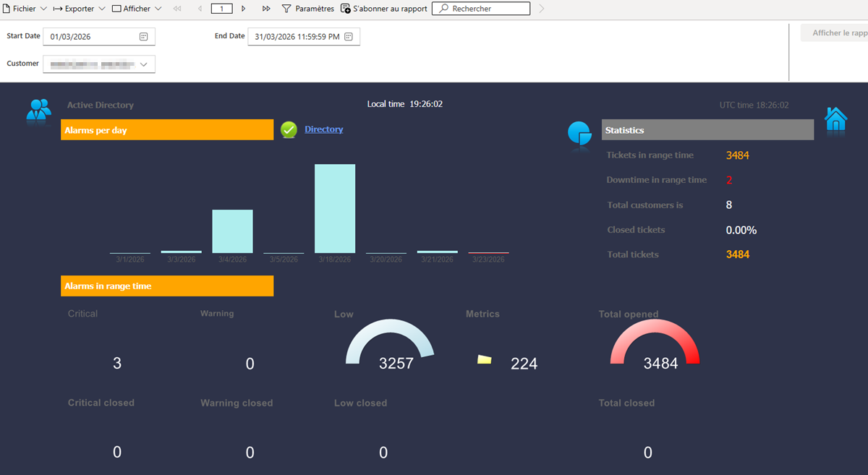Click the Low alarms gauge
The width and height of the screenshot is (868, 475).
click(x=389, y=343)
